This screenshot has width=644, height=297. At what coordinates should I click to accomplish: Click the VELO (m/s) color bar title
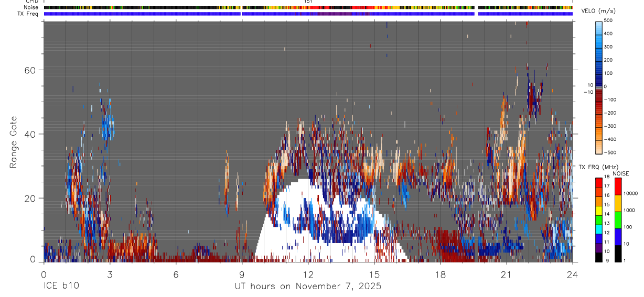pyautogui.click(x=598, y=11)
